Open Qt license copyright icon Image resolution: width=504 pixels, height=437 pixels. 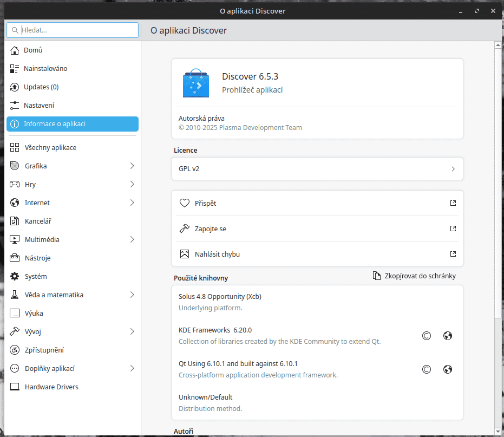pyautogui.click(x=427, y=369)
